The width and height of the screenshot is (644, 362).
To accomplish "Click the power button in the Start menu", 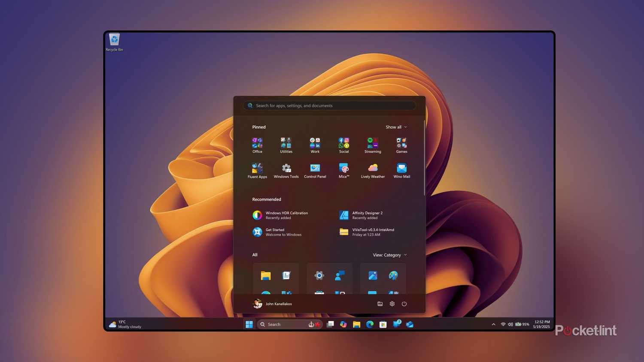I will pyautogui.click(x=404, y=304).
